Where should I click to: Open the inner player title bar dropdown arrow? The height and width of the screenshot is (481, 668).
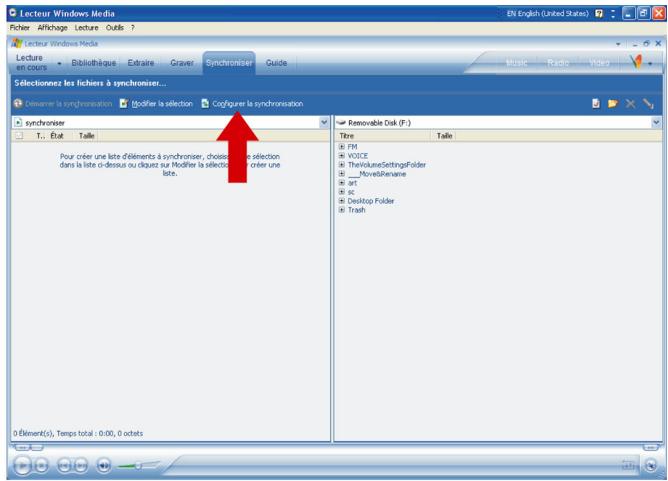coord(618,44)
